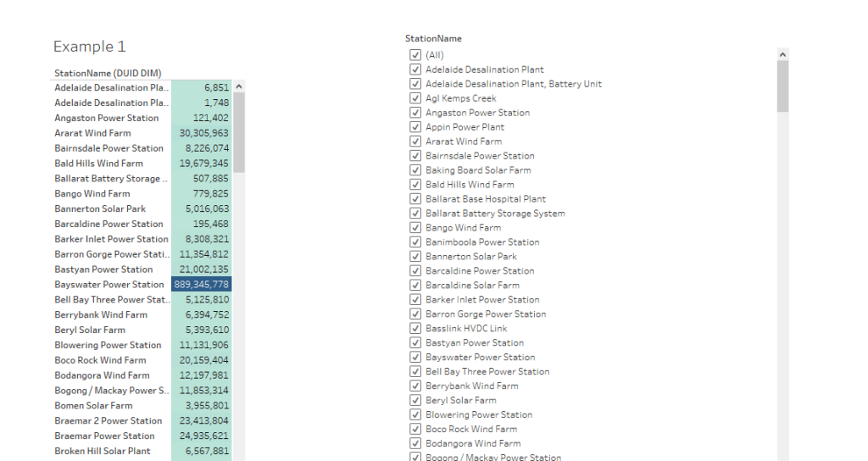Toggle the (All) checkbox in StationName filter
This screenshot has height=461, width=868.
click(415, 55)
